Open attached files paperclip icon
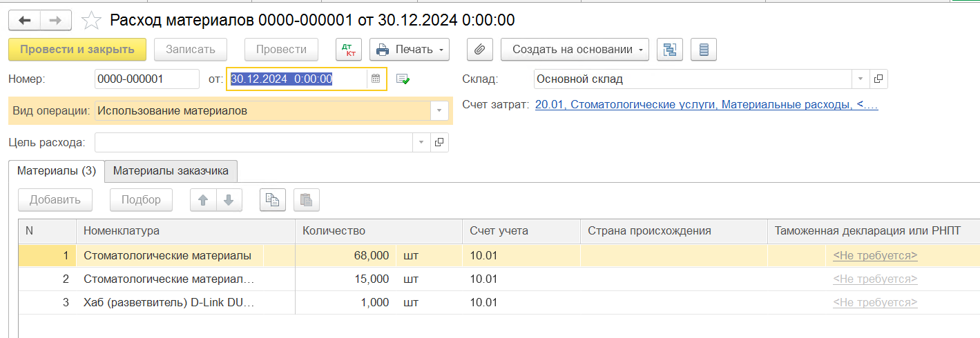Viewport: 980px width, 338px height. click(x=479, y=50)
